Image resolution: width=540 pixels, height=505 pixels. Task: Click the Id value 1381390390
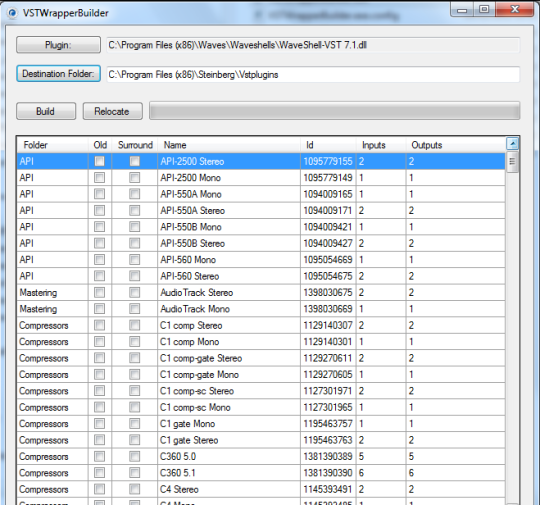pos(328,473)
